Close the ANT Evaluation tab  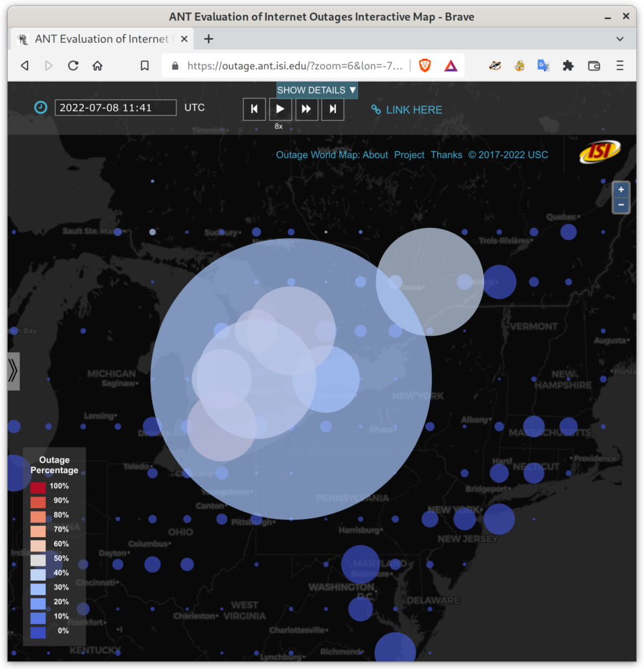(x=184, y=39)
